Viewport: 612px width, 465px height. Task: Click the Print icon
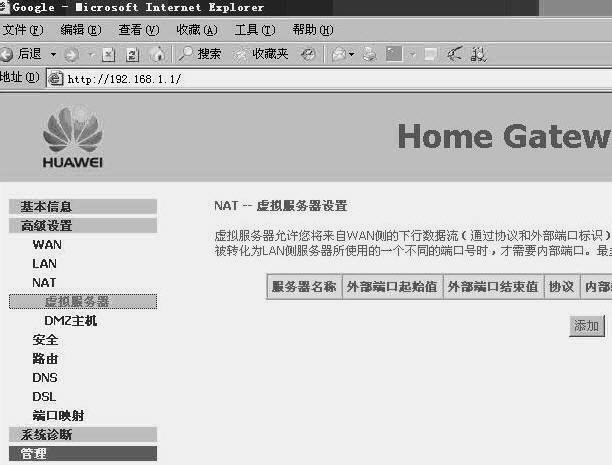click(369, 54)
